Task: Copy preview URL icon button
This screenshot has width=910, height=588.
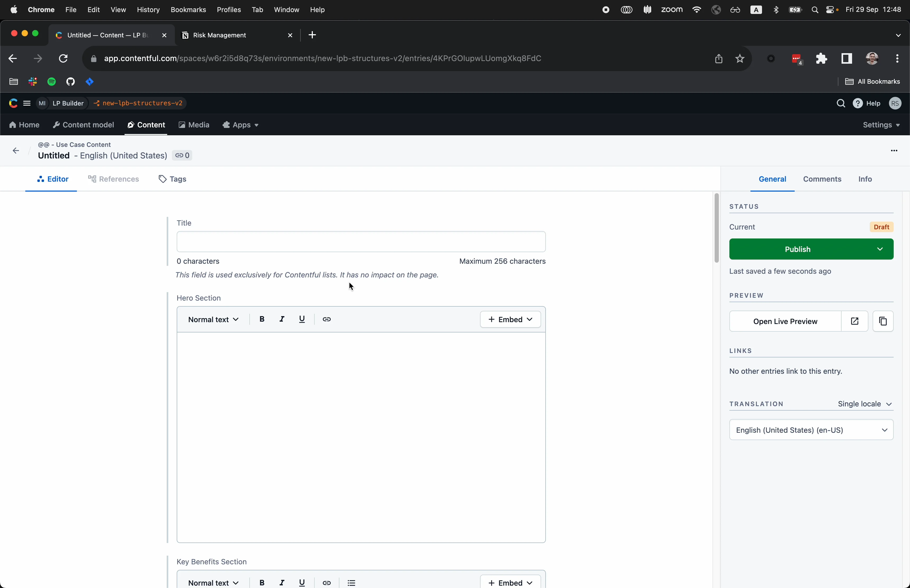Action: (883, 321)
